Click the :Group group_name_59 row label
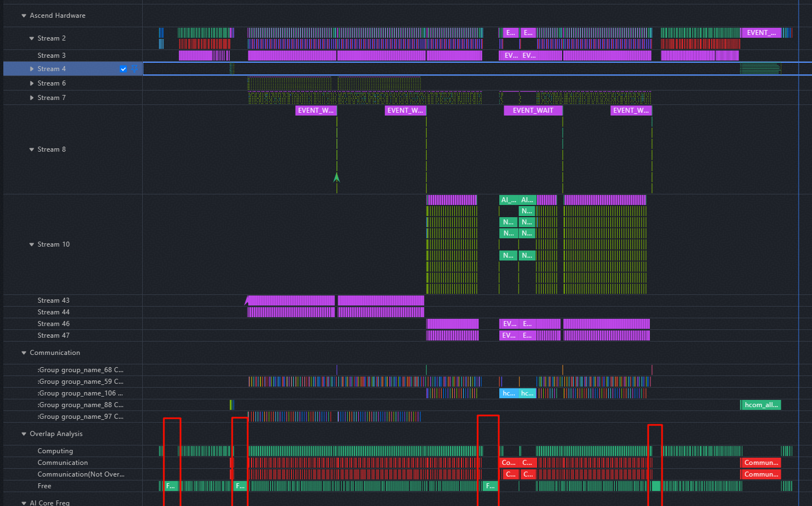 81,382
